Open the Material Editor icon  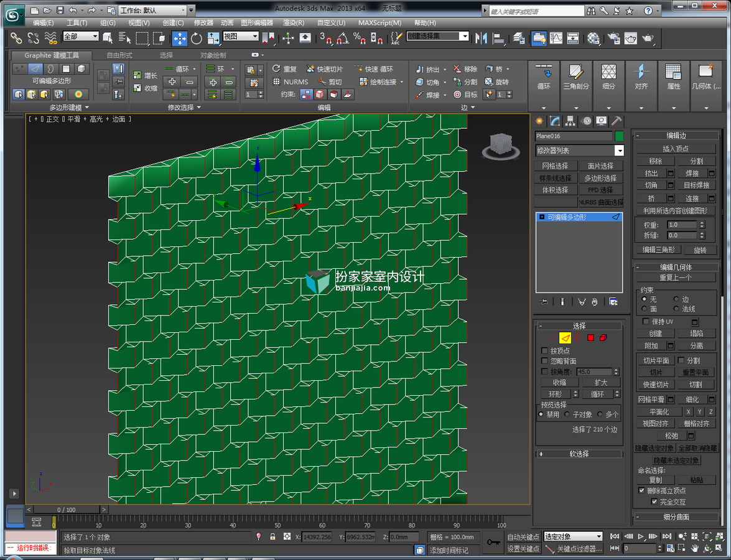click(x=593, y=38)
